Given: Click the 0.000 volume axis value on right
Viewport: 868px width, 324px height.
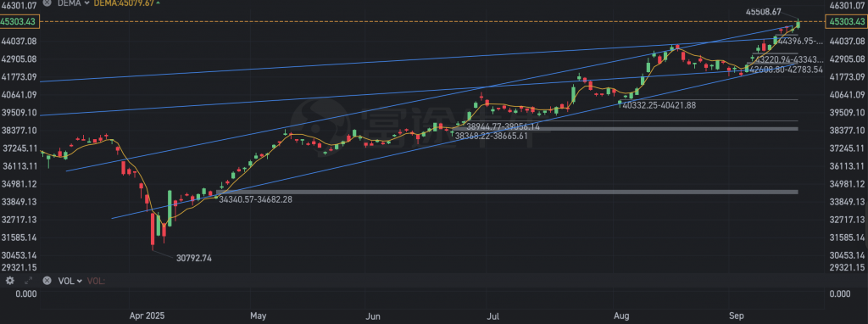Looking at the screenshot, I should click(x=839, y=294).
